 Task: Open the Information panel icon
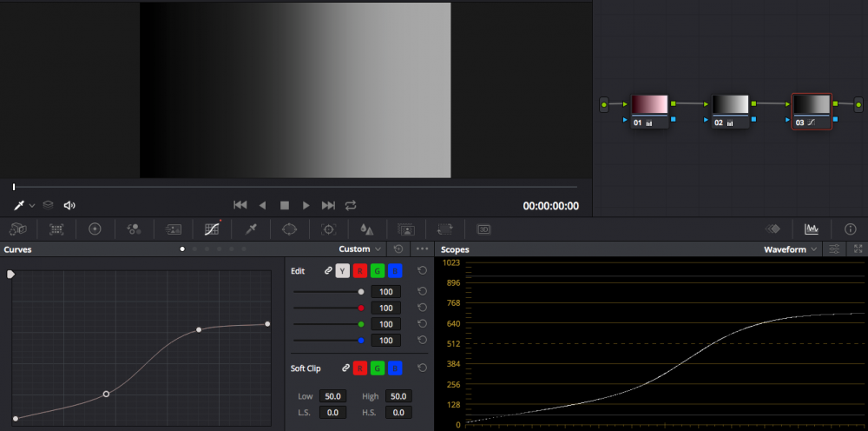click(x=850, y=229)
